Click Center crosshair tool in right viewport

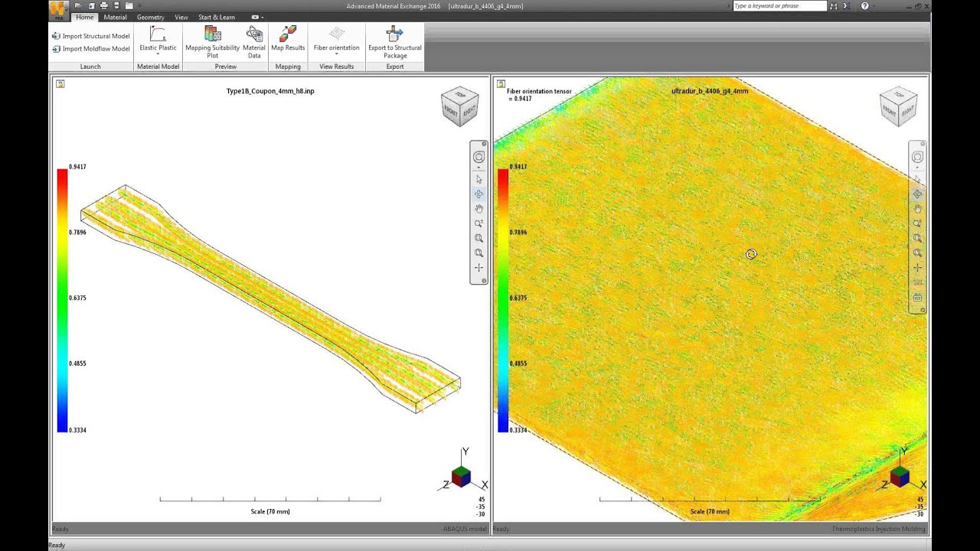tap(917, 268)
